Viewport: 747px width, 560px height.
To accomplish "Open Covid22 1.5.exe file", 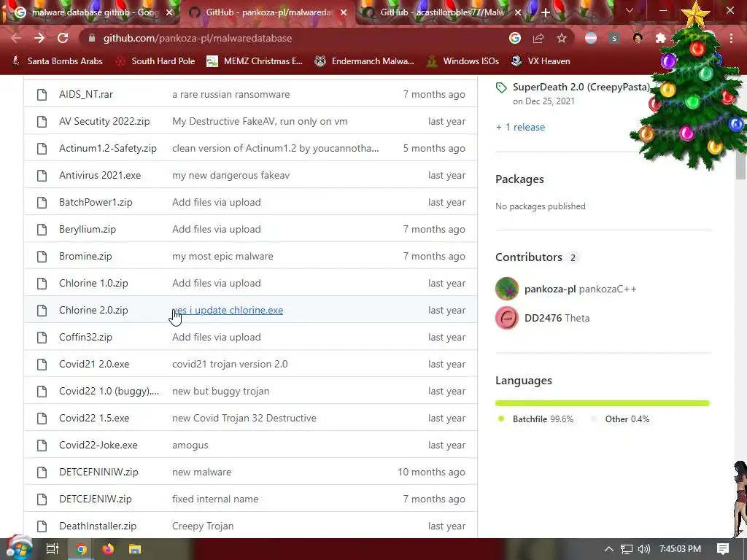I will coord(94,418).
